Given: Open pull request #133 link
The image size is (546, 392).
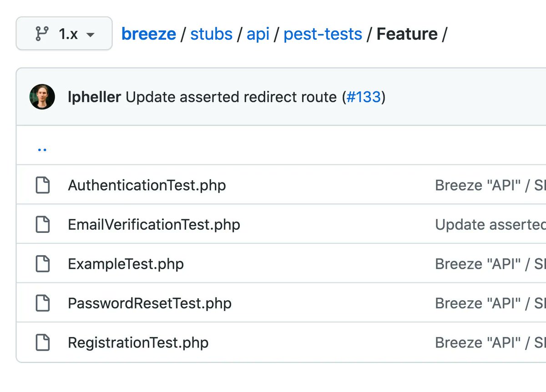Looking at the screenshot, I should pyautogui.click(x=364, y=97).
